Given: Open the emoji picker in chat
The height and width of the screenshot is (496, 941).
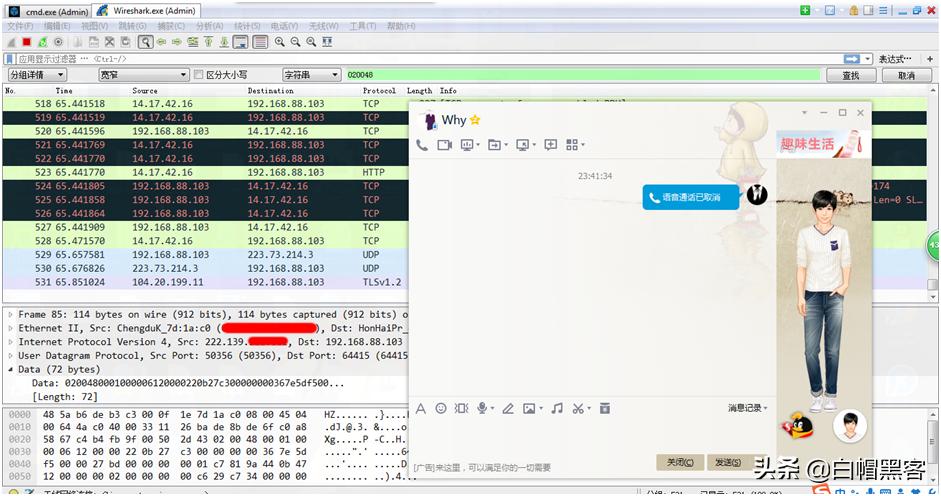Looking at the screenshot, I should click(x=440, y=409).
